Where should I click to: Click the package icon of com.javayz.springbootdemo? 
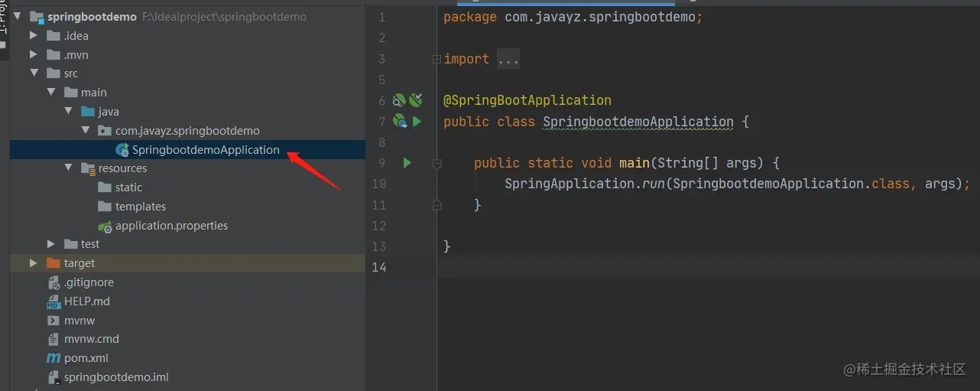tap(105, 131)
